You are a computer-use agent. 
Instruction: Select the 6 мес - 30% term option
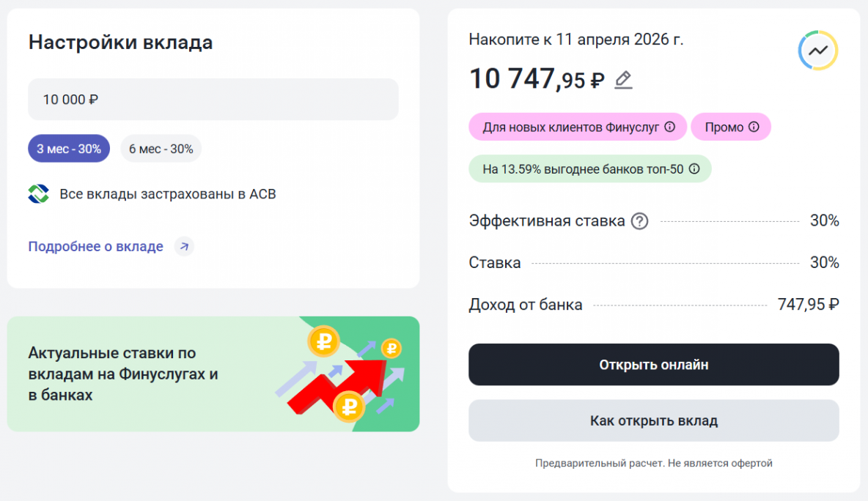(161, 149)
